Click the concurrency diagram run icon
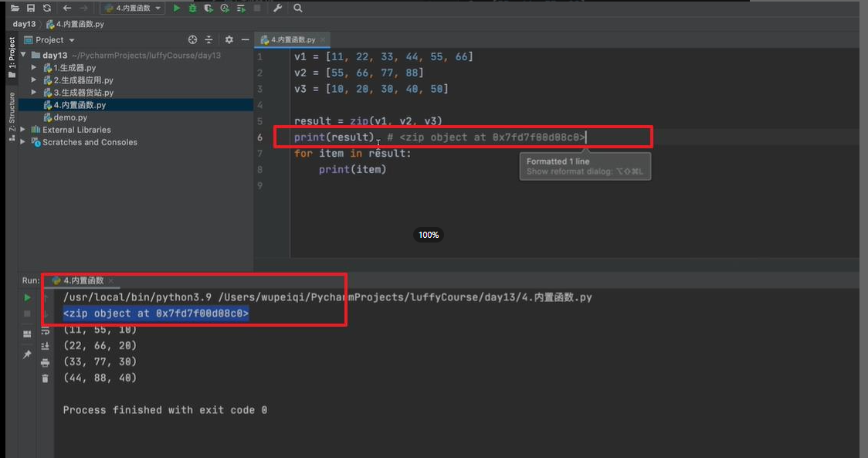Image resolution: width=868 pixels, height=458 pixels. click(x=241, y=8)
